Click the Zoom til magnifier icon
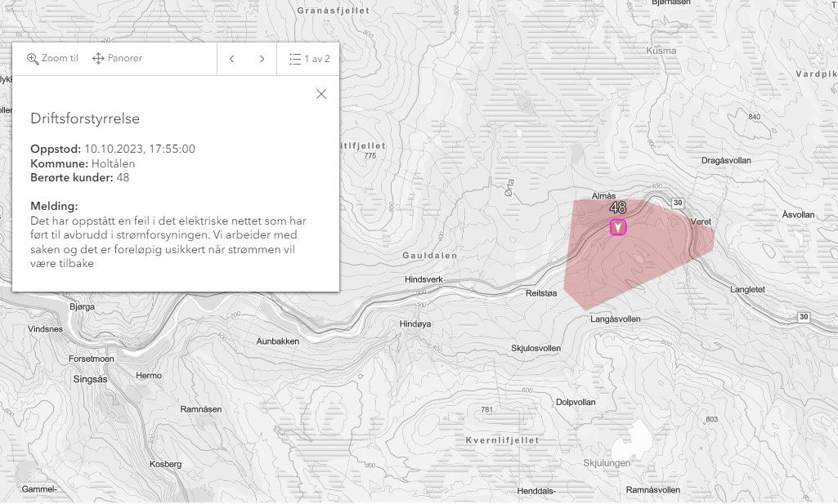Screen dimensions: 838x504 coord(33,59)
